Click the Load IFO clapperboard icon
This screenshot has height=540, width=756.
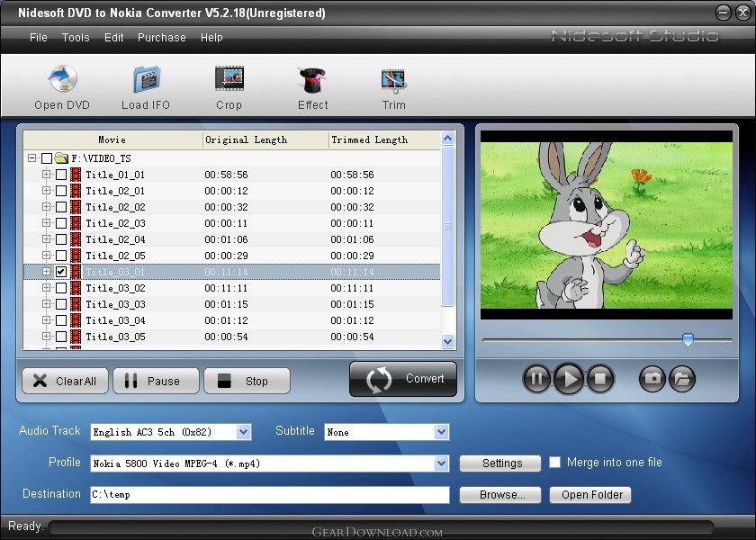click(x=147, y=79)
